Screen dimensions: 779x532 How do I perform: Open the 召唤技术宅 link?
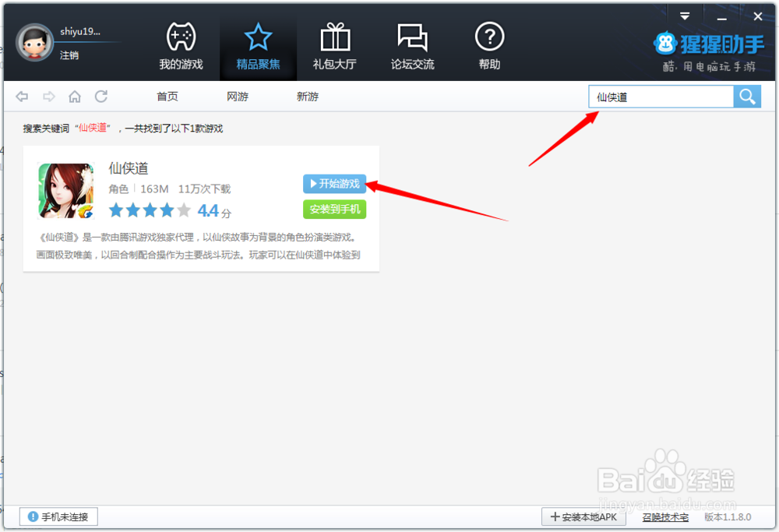pos(665,517)
